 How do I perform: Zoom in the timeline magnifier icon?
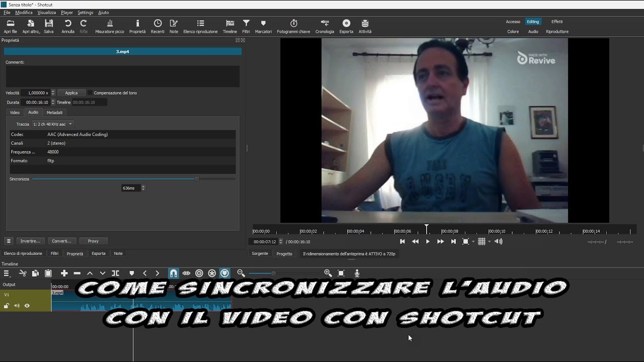[x=328, y=273]
